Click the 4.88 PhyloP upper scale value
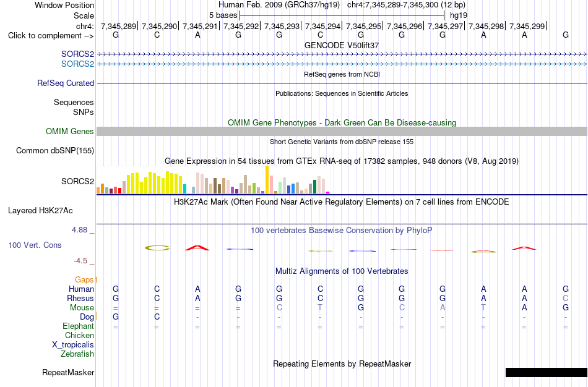588x387 pixels. pos(79,230)
